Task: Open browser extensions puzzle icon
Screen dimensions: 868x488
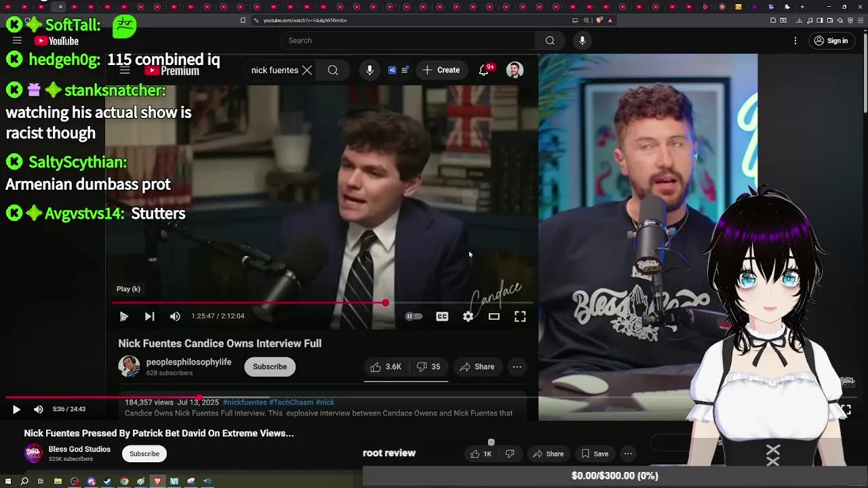Action: [x=774, y=20]
